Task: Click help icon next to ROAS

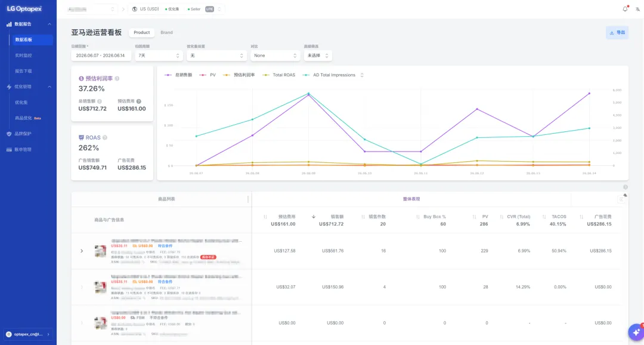Action: [105, 138]
